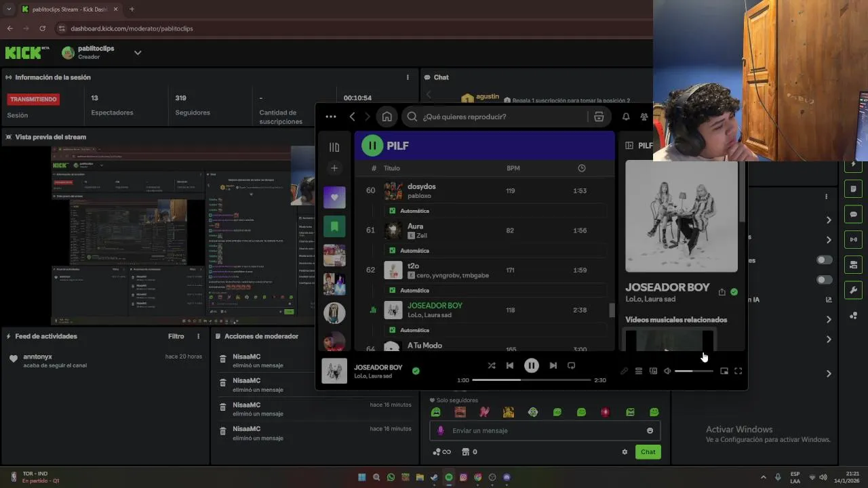Click green Chat send button
The height and width of the screenshot is (488, 868).
click(648, 452)
